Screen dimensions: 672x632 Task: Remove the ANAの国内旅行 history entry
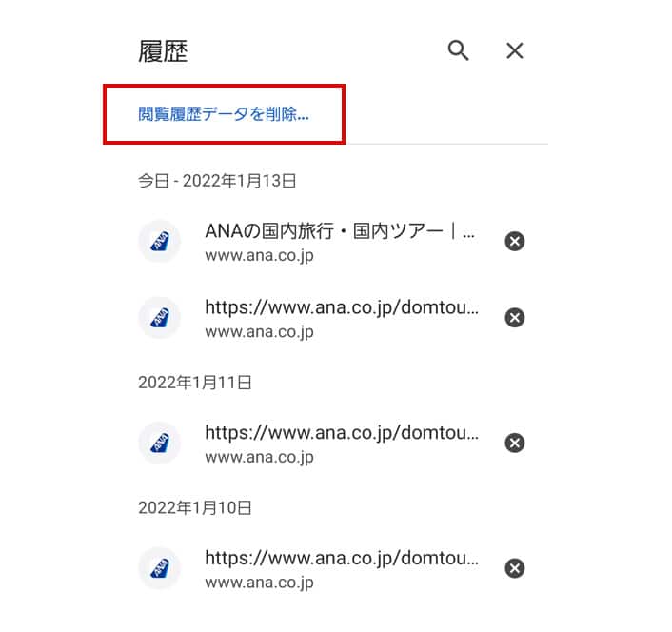click(x=514, y=241)
